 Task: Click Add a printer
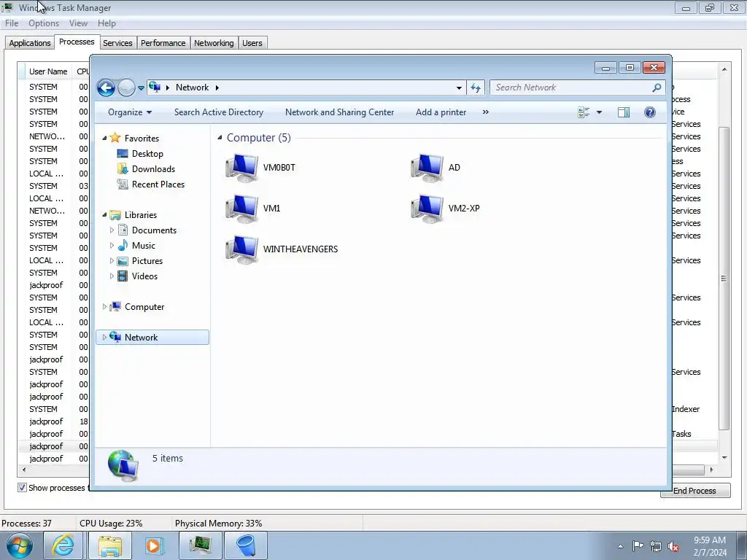coord(441,112)
